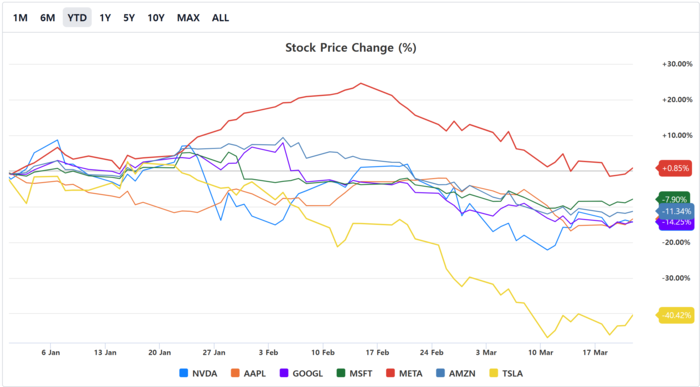
Task: Toggle META series via legend label
Action: click(x=411, y=373)
